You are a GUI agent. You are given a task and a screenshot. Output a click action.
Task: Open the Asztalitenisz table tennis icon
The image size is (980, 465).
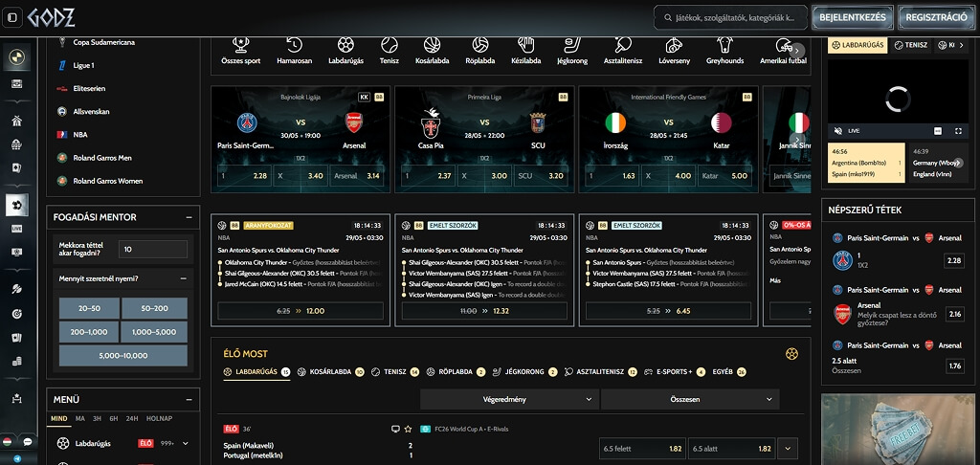tap(622, 45)
